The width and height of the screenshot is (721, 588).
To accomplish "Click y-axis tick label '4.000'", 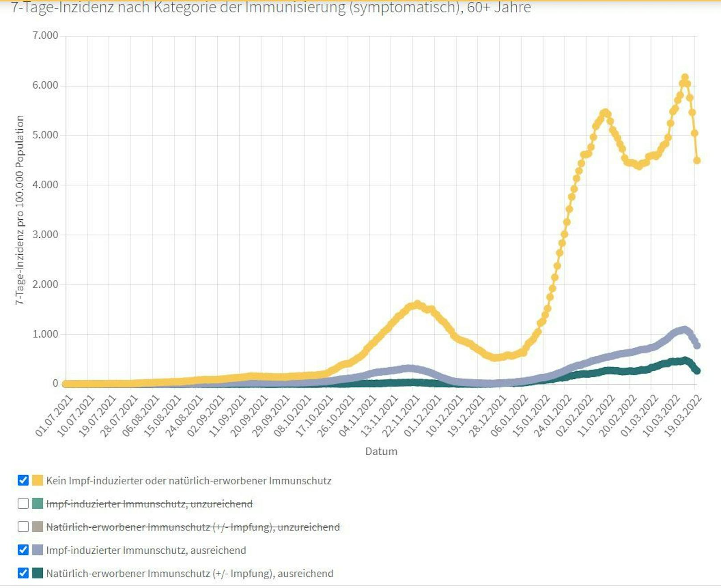I will [45, 185].
